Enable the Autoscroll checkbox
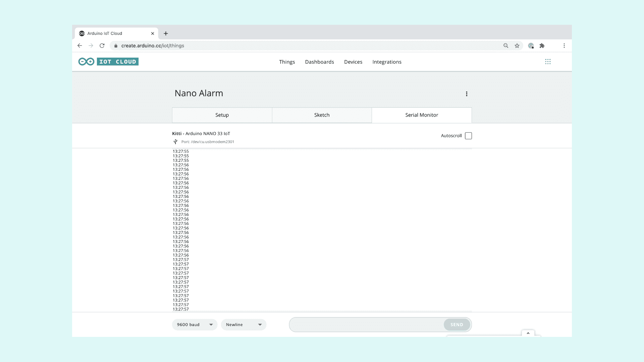 pos(468,136)
